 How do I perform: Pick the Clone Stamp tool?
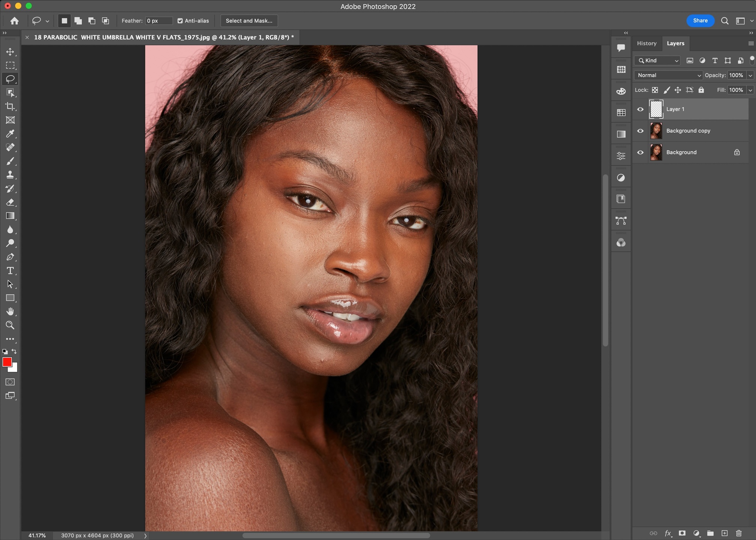pyautogui.click(x=10, y=175)
